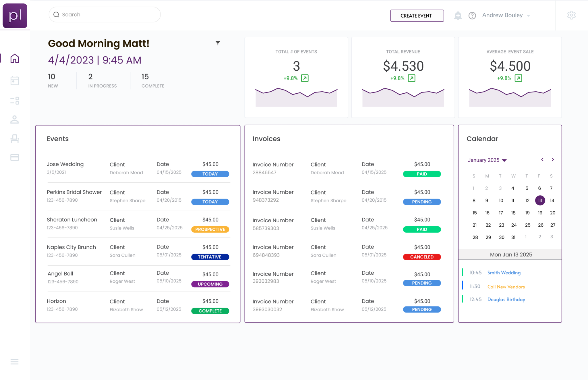This screenshot has height=380, width=588.
Task: Open the venue chair icon in sidebar
Action: pos(15,139)
